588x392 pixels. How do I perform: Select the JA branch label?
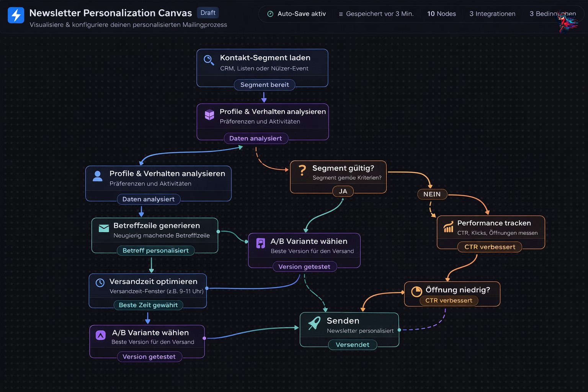tap(343, 191)
